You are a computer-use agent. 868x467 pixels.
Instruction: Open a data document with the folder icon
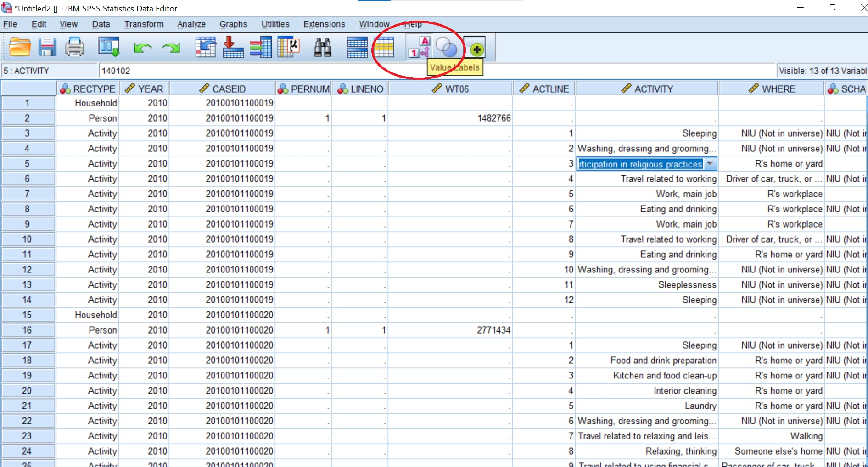(19, 47)
